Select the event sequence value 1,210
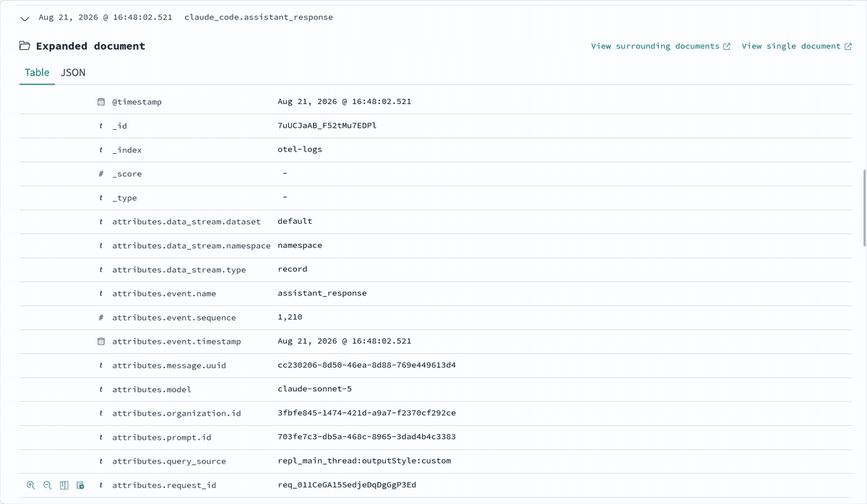 pyautogui.click(x=290, y=317)
